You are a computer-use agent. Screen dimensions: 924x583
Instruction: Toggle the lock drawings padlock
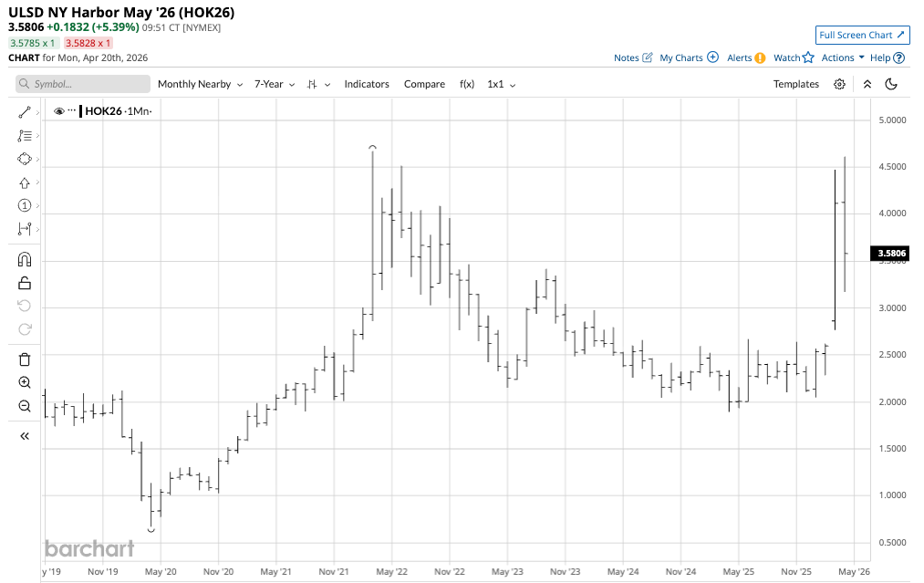25,283
